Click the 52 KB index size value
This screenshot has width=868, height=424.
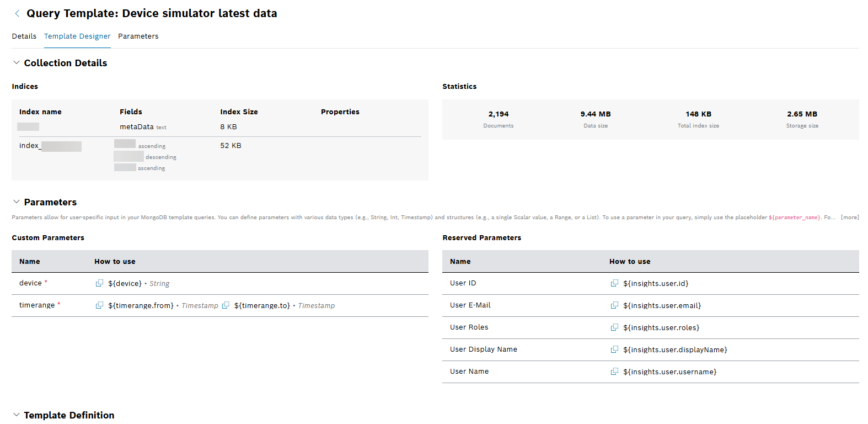(231, 146)
